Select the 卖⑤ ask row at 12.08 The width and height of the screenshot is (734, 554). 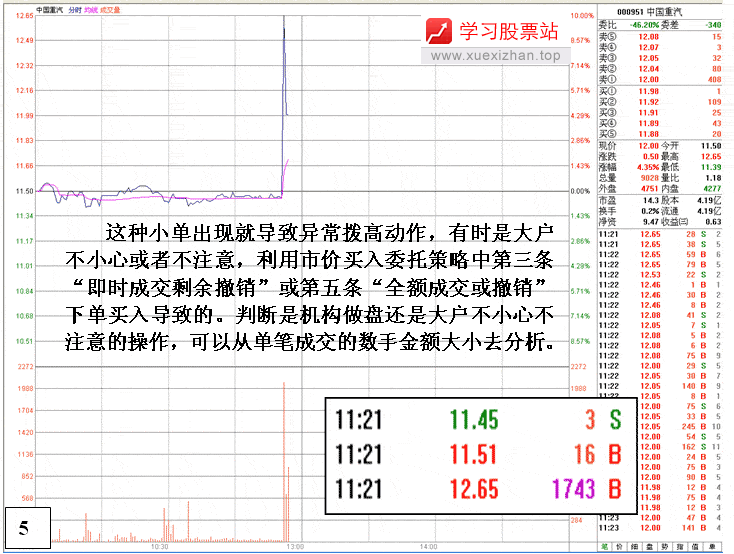click(x=660, y=37)
